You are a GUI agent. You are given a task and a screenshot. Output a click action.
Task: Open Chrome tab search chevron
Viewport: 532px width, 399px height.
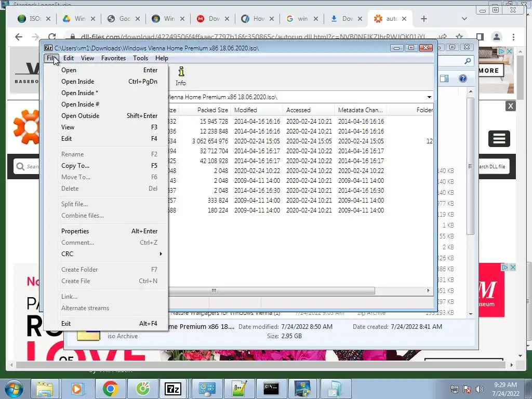[x=464, y=19]
